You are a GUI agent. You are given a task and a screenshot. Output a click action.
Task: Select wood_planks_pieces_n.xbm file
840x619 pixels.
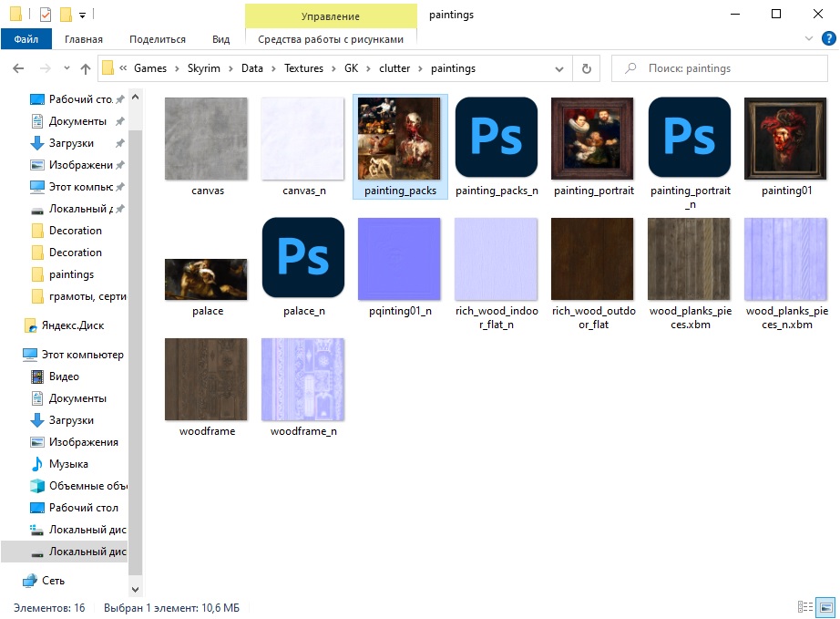tap(786, 273)
